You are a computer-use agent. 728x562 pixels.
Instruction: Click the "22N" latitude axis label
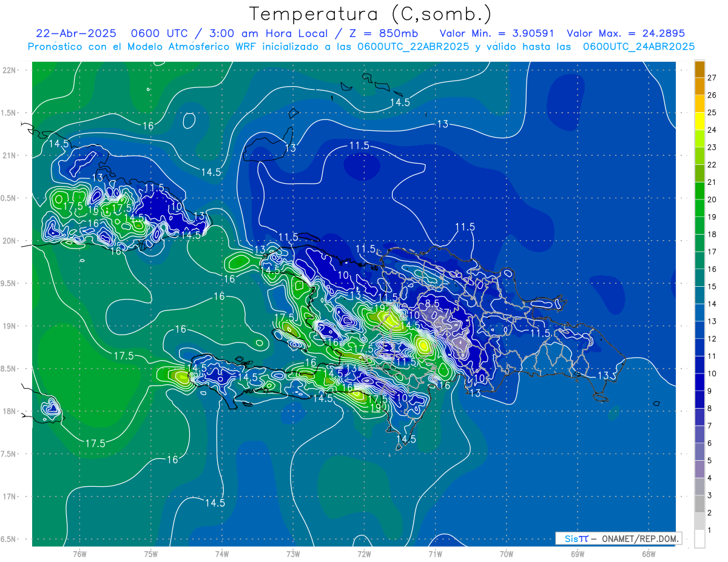(x=9, y=70)
